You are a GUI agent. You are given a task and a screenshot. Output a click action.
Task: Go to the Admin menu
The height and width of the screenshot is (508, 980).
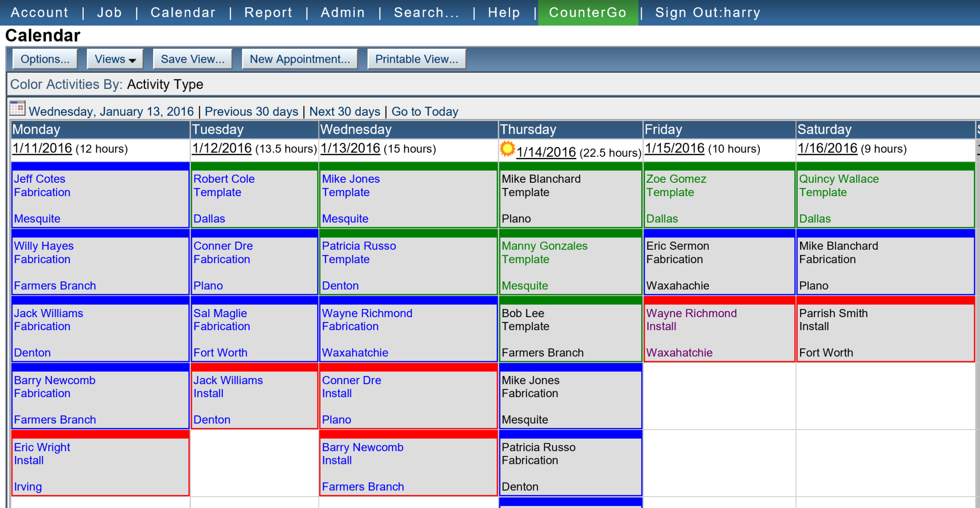(343, 12)
